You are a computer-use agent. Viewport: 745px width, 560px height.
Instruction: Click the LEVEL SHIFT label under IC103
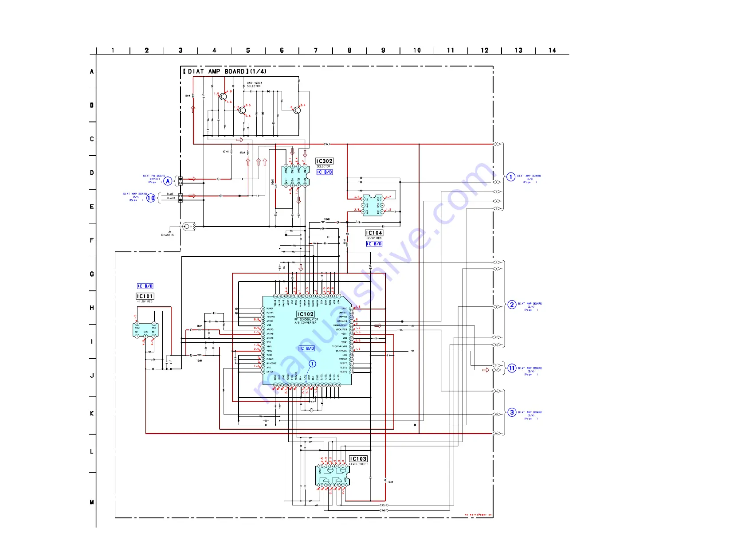[358, 464]
